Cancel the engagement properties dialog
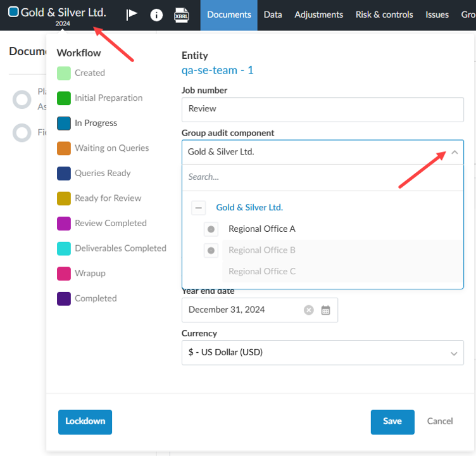476x456 pixels. click(x=440, y=421)
